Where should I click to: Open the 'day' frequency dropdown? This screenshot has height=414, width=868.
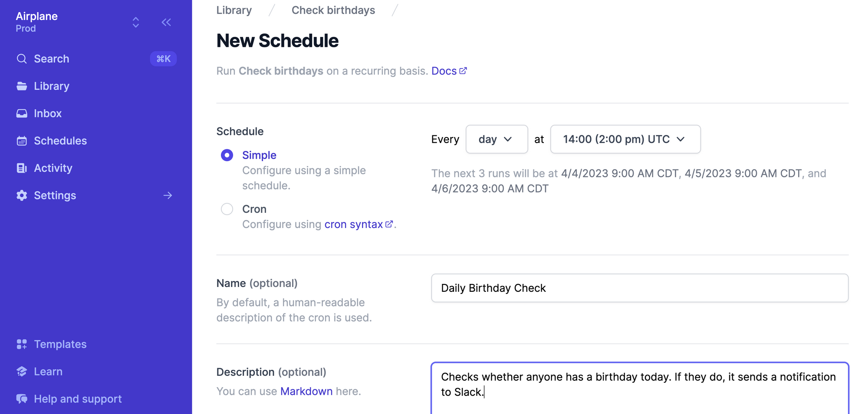point(497,139)
